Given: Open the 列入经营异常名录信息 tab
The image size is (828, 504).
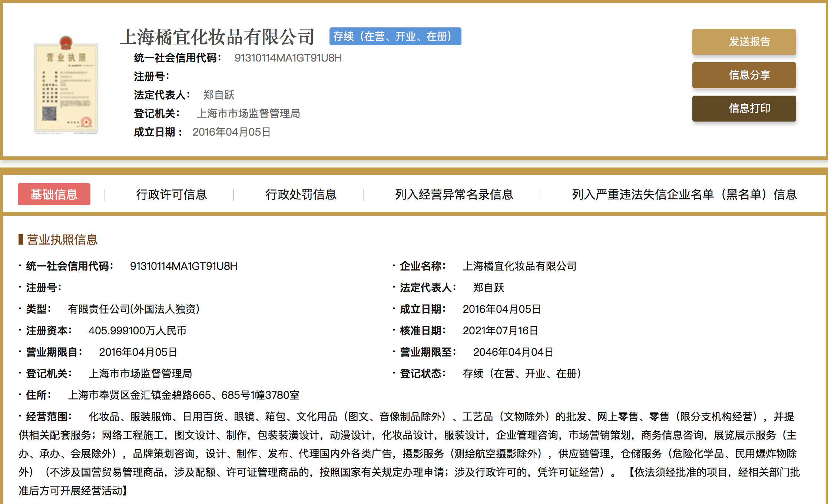Looking at the screenshot, I should tap(454, 194).
